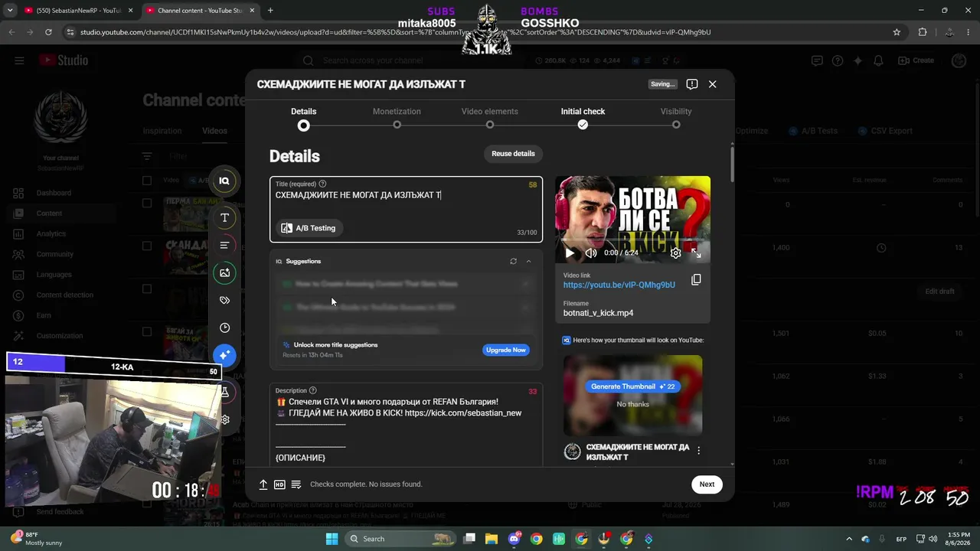The image size is (980, 551).
Task: Click Edit draft in video row
Action: 939,292
